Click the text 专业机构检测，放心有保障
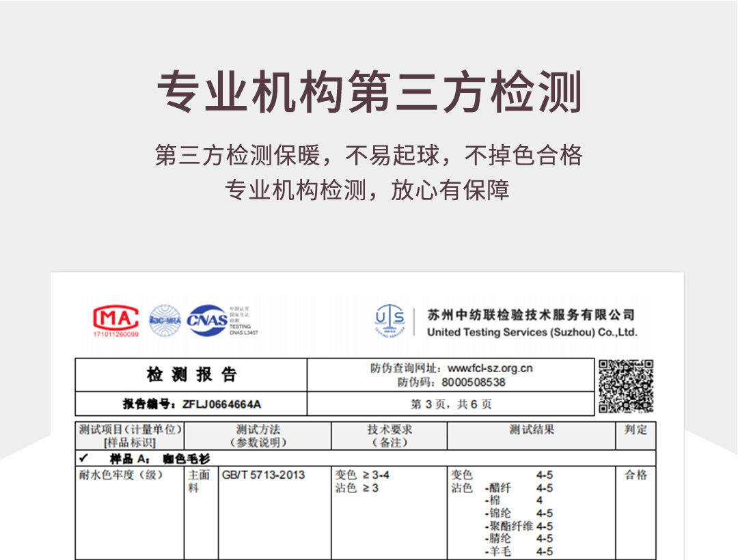The width and height of the screenshot is (738, 560). tap(367, 190)
